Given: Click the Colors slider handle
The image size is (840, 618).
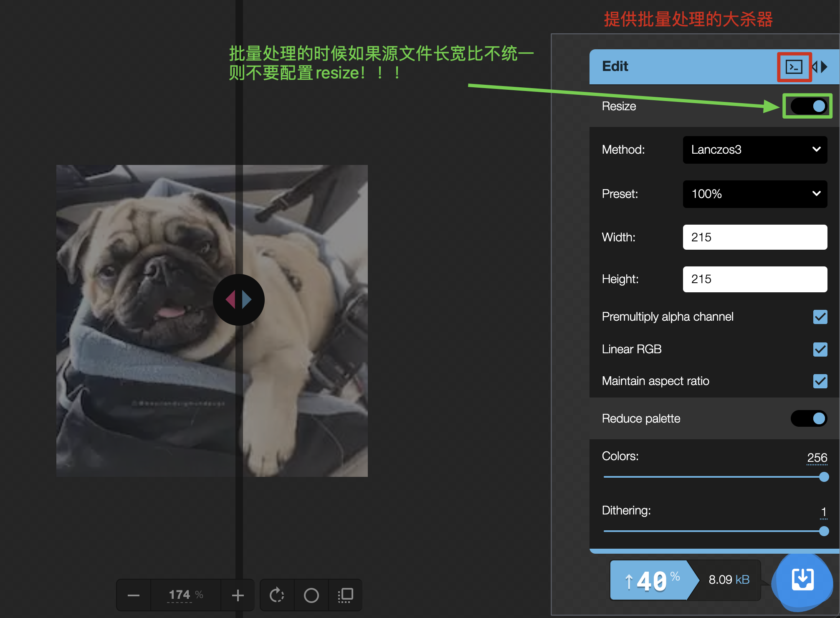Looking at the screenshot, I should click(x=824, y=477).
